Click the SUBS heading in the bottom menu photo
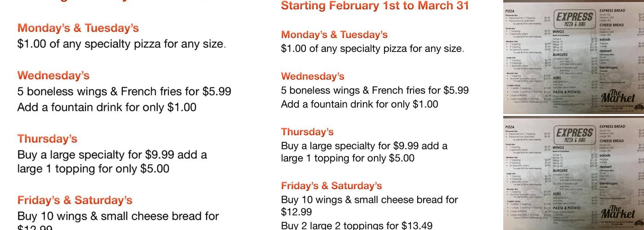The width and height of the screenshot is (644, 230). 557,194
